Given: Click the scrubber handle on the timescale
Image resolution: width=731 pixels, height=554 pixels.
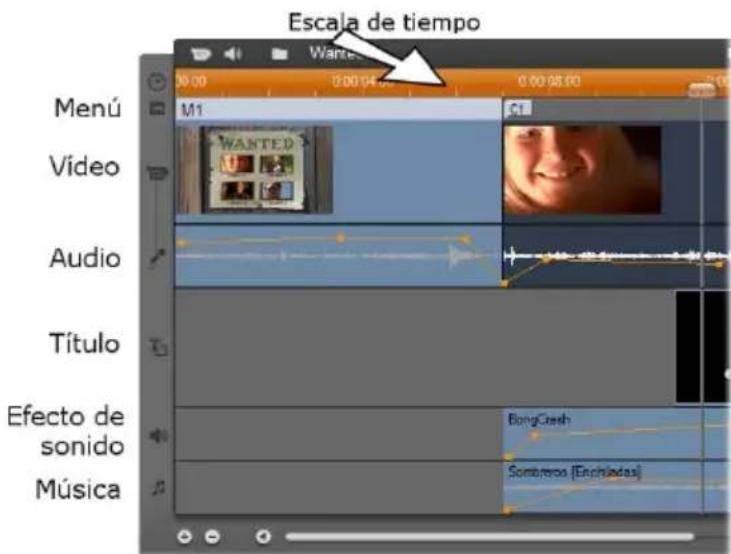Looking at the screenshot, I should [702, 90].
